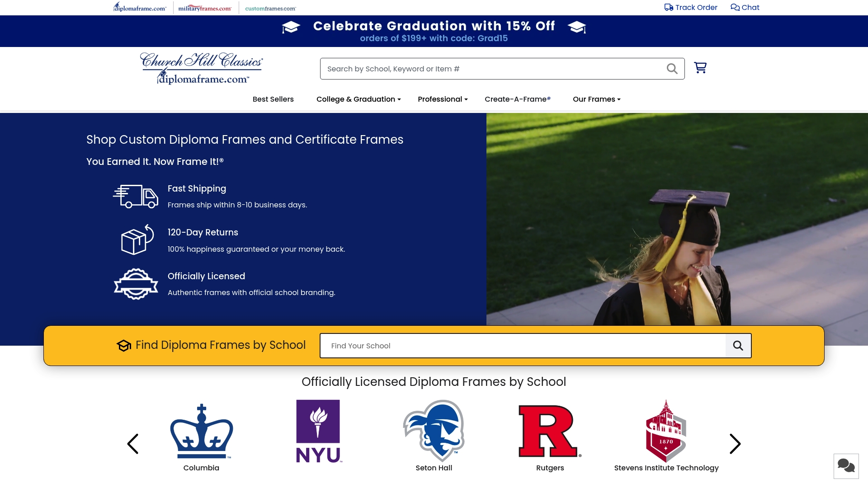Click 'orders of $199+ with code: Grad15' text
This screenshot has height=488, width=868.
click(434, 38)
